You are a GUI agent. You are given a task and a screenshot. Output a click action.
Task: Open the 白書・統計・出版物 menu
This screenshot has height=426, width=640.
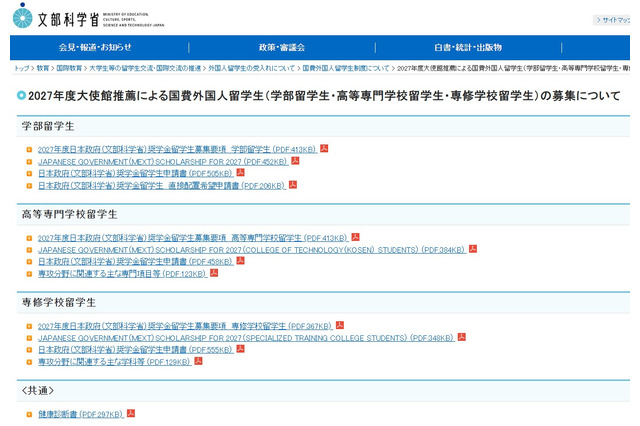click(468, 47)
